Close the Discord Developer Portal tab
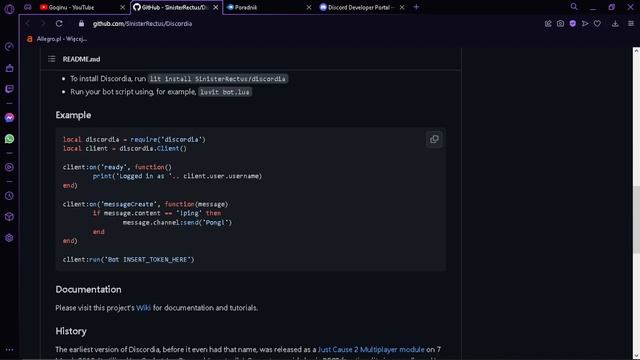 [x=402, y=7]
